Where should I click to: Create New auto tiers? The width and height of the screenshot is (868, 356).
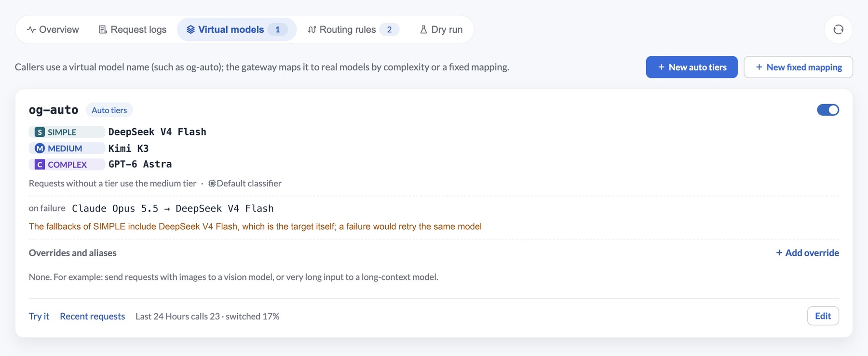tap(692, 67)
